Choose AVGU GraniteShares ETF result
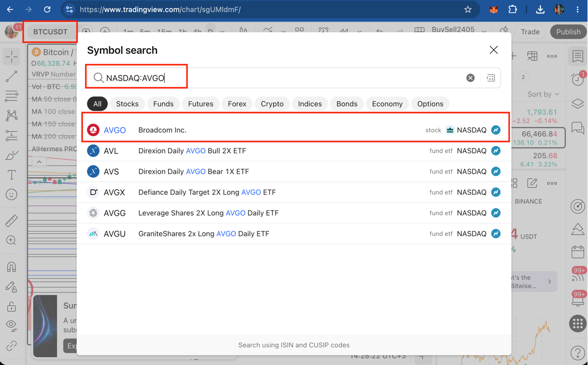The height and width of the screenshot is (365, 588). [x=294, y=233]
